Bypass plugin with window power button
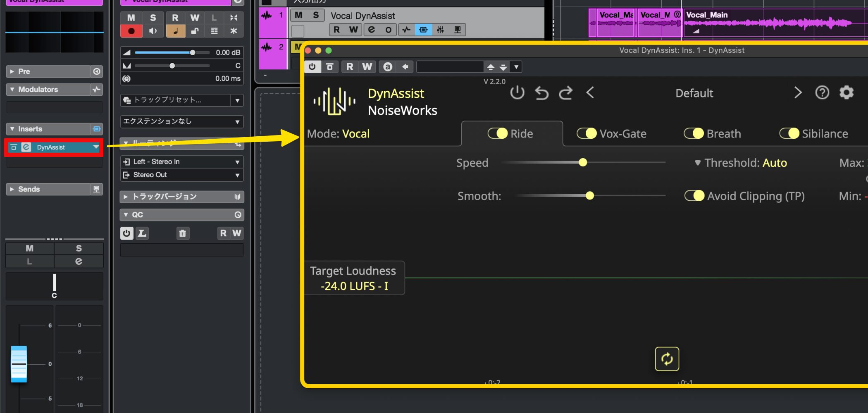This screenshot has height=413, width=868. coord(312,67)
